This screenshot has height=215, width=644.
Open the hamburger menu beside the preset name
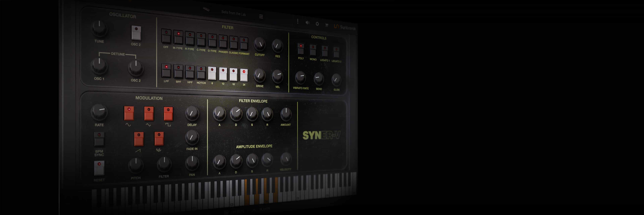click(x=261, y=16)
